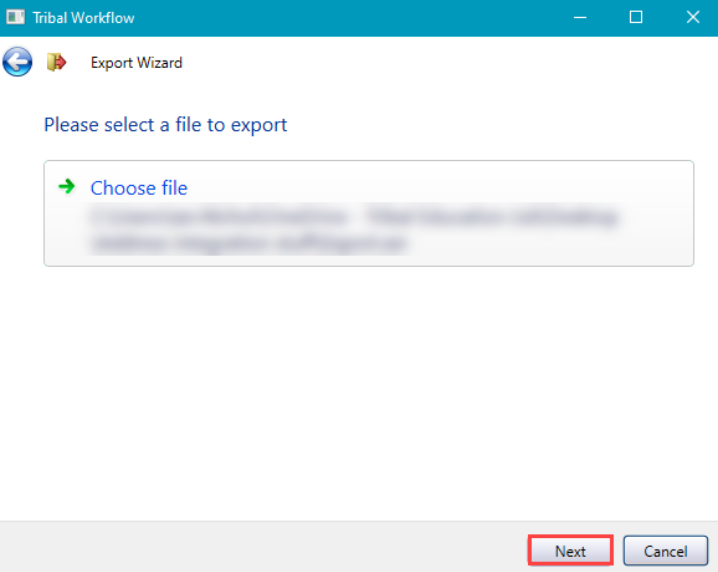Image resolution: width=718 pixels, height=572 pixels.
Task: Click the empty title bar area before Minimize
Action: click(350, 18)
